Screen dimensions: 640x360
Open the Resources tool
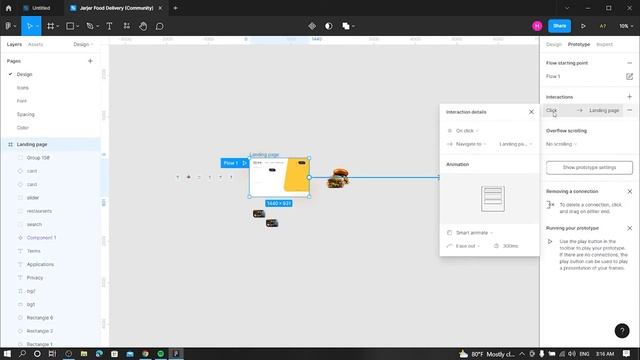click(x=127, y=26)
